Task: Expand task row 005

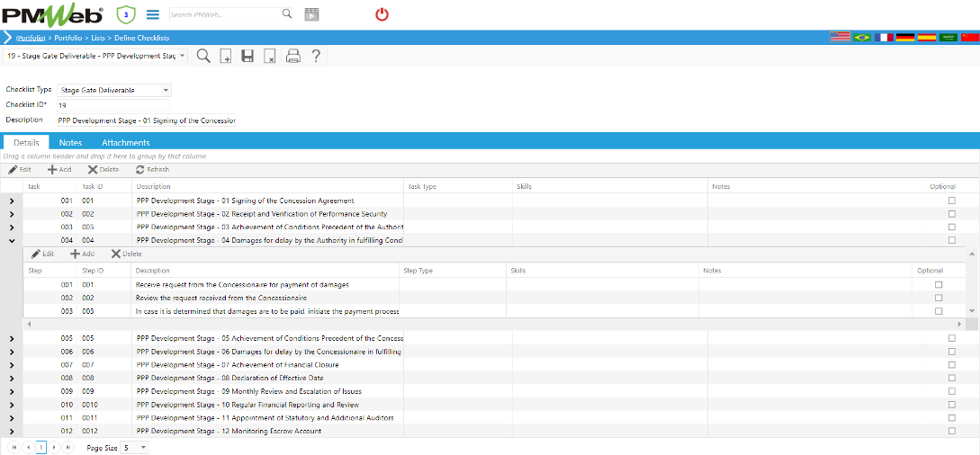Action: point(12,338)
